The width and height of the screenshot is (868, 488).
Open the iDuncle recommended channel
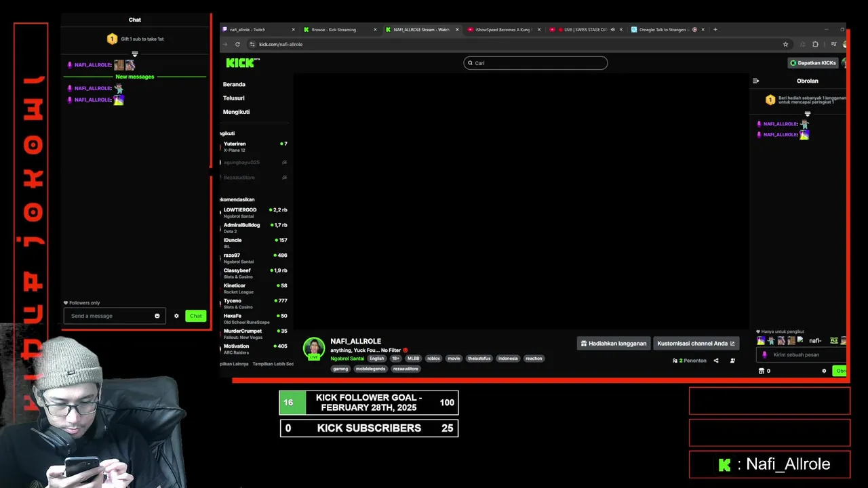point(255,243)
